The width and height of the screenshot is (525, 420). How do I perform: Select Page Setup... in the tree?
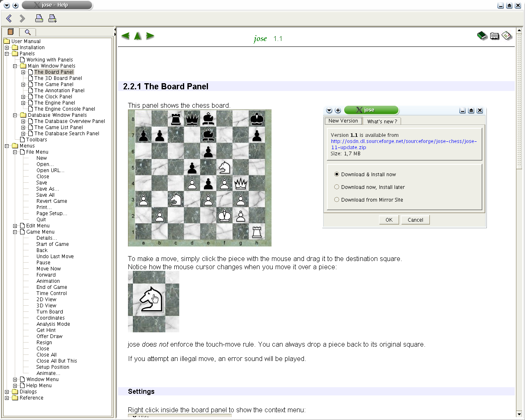pos(52,213)
